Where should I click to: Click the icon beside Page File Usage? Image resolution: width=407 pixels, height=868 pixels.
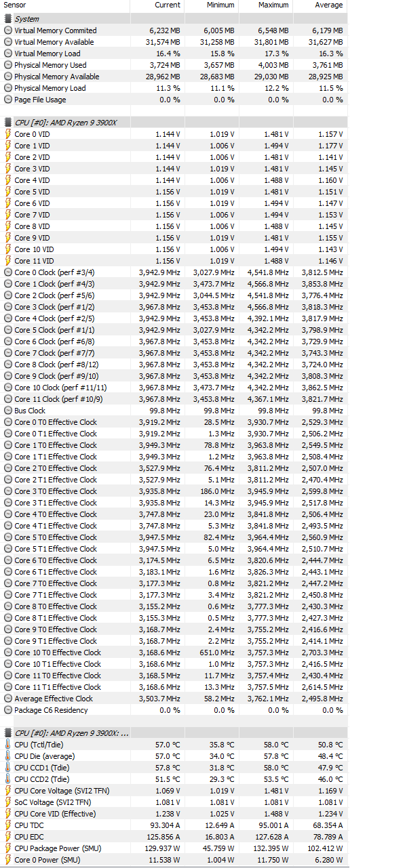tap(8, 100)
